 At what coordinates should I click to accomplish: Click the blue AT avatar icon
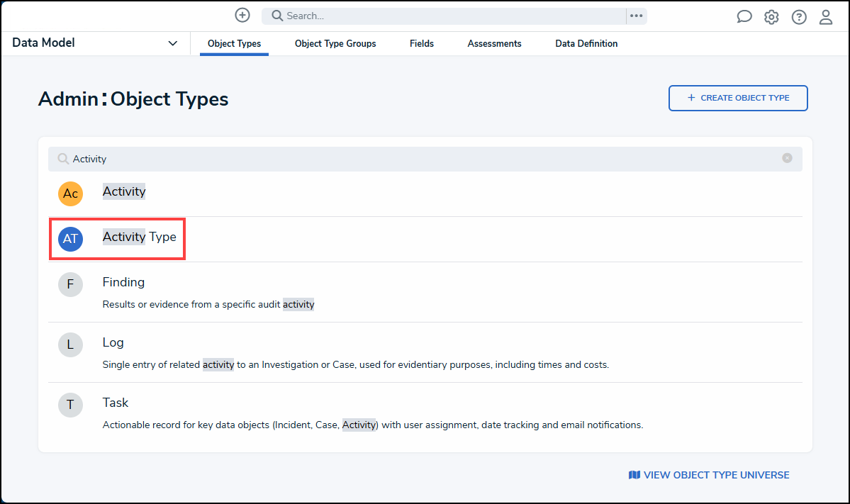(70, 239)
